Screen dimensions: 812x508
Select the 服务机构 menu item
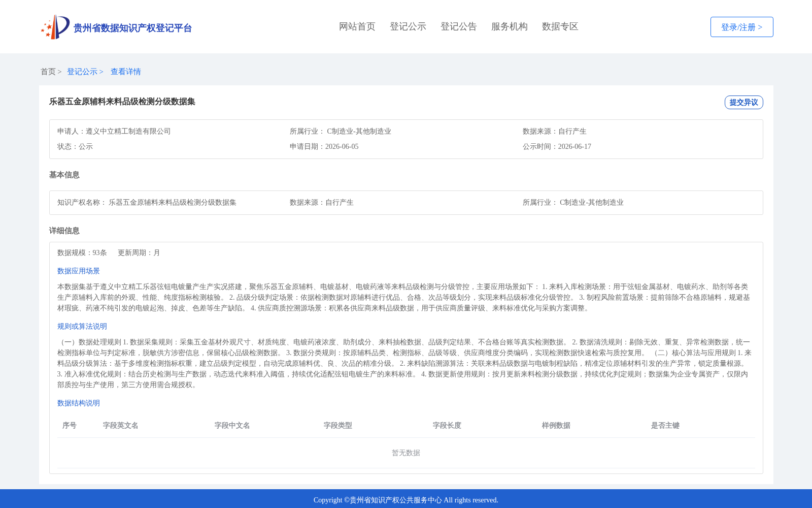[x=510, y=26]
